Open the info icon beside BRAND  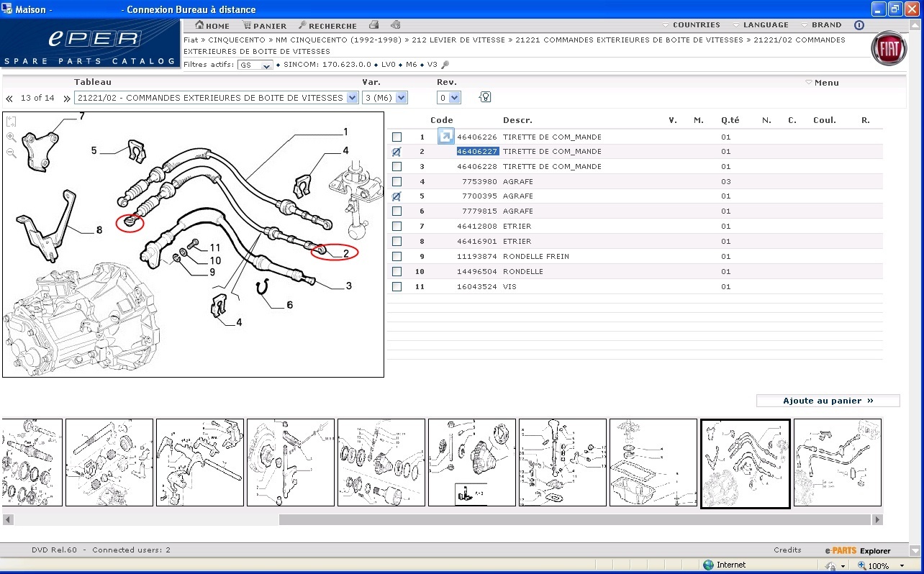pos(859,25)
